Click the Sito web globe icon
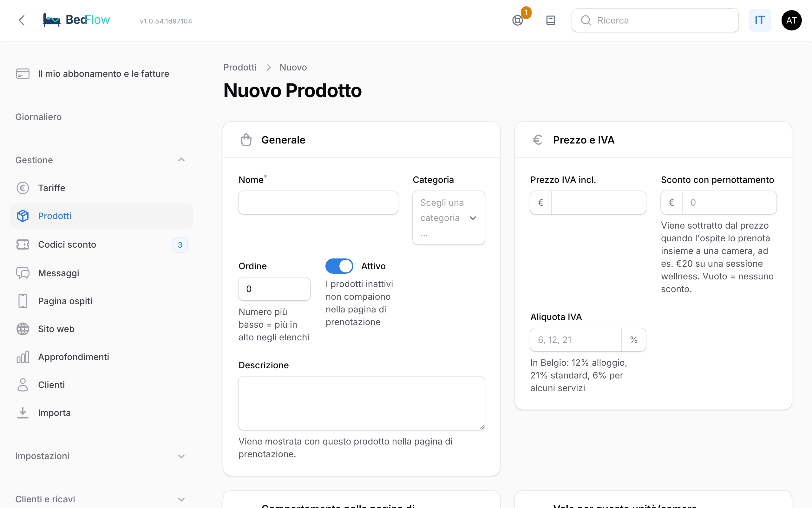 click(23, 329)
